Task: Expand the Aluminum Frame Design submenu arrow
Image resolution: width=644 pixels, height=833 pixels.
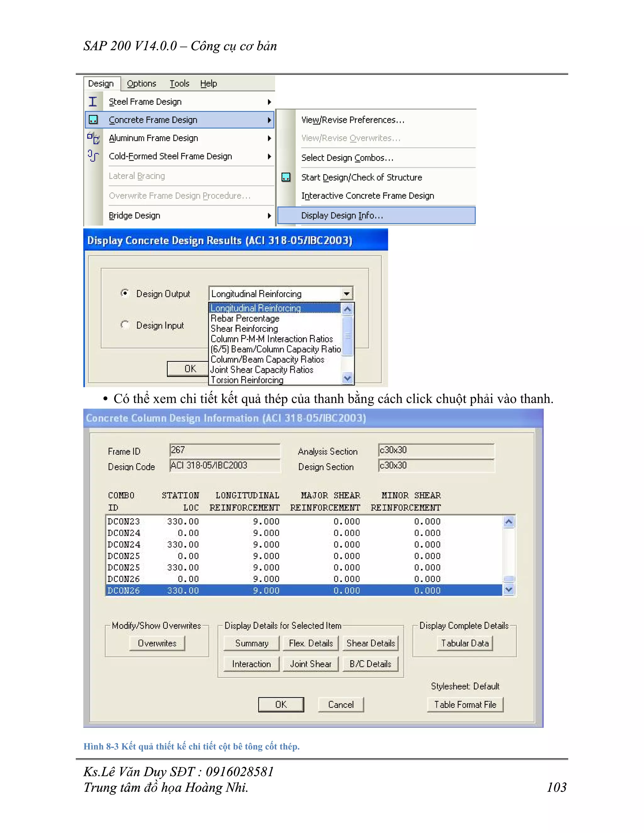Action: [x=269, y=138]
